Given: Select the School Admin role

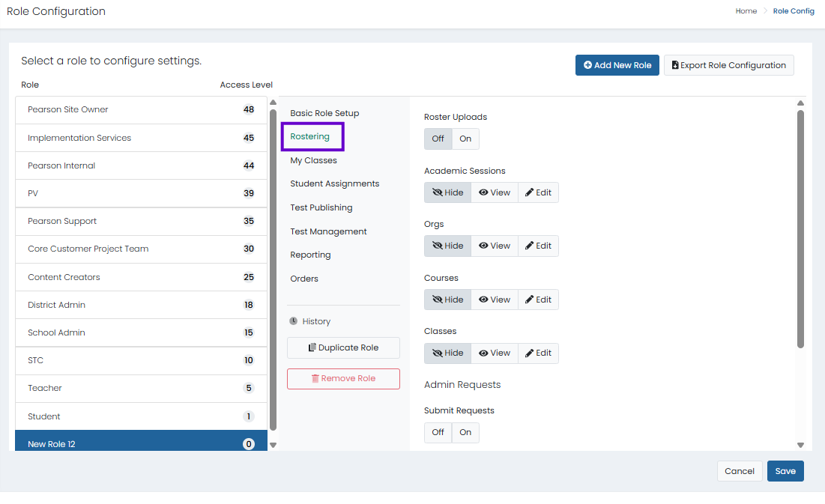Looking at the screenshot, I should (x=141, y=333).
